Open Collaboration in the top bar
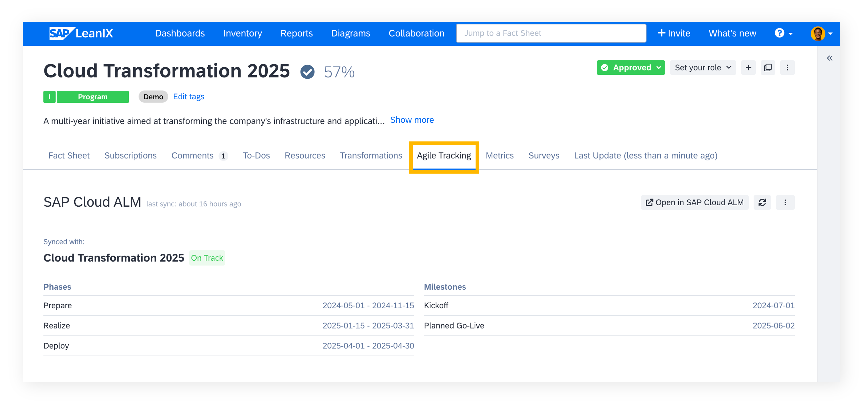Image resolution: width=868 pixels, height=410 pixels. 416,33
